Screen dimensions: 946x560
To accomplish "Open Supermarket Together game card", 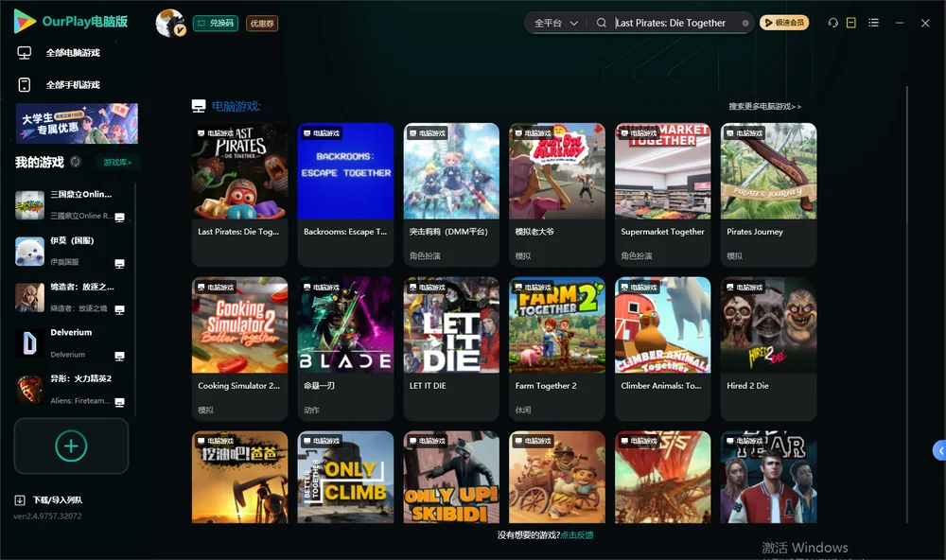I will click(x=663, y=194).
